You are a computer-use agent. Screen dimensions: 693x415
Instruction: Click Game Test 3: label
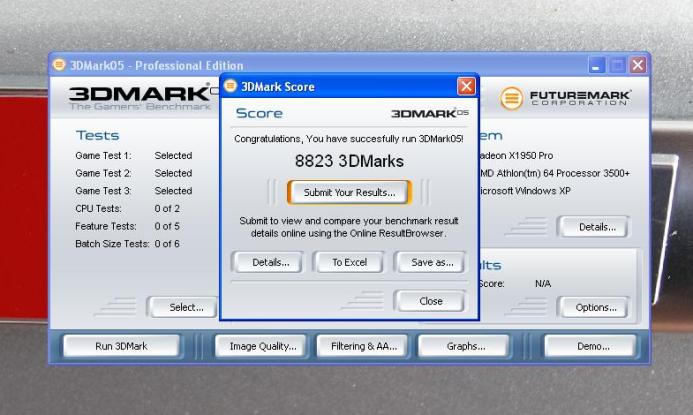click(x=103, y=191)
